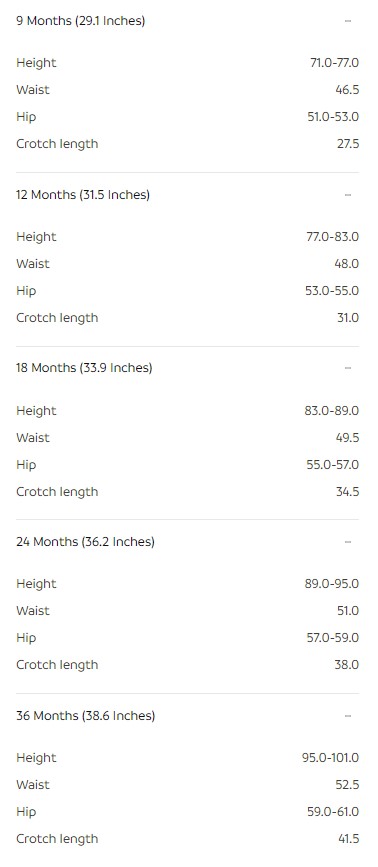Click the height value 71.0-77.0
The image size is (378, 867).
click(334, 63)
